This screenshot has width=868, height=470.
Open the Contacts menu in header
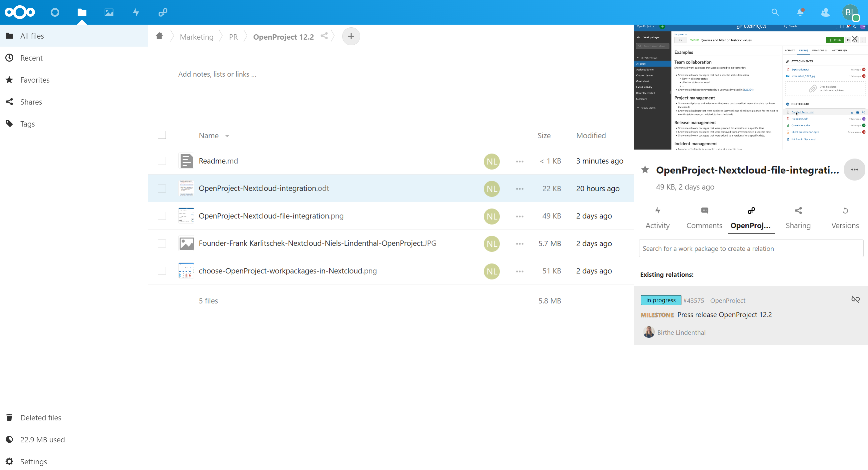pyautogui.click(x=825, y=12)
